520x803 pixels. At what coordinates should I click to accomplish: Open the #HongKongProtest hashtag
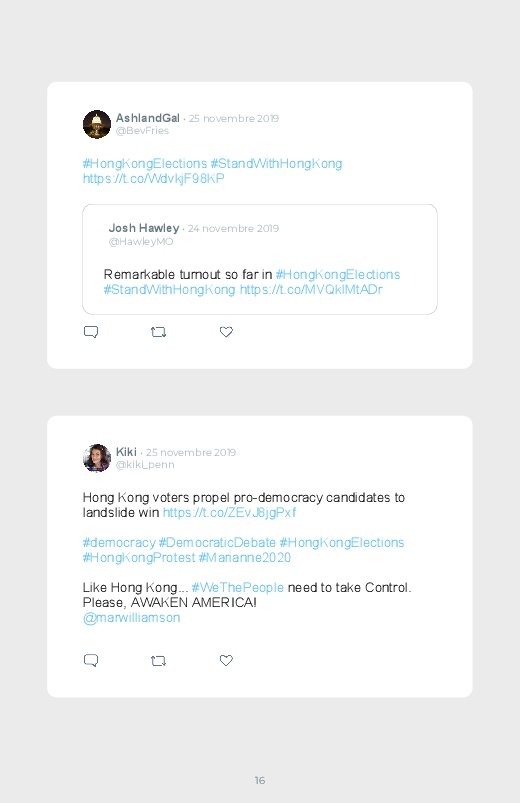139,557
